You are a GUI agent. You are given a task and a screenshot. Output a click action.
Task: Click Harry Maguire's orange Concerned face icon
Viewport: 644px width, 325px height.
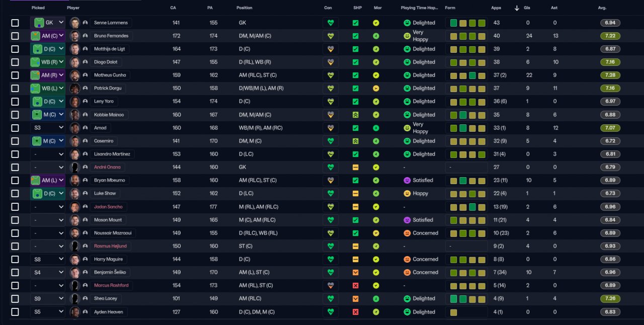(x=407, y=260)
